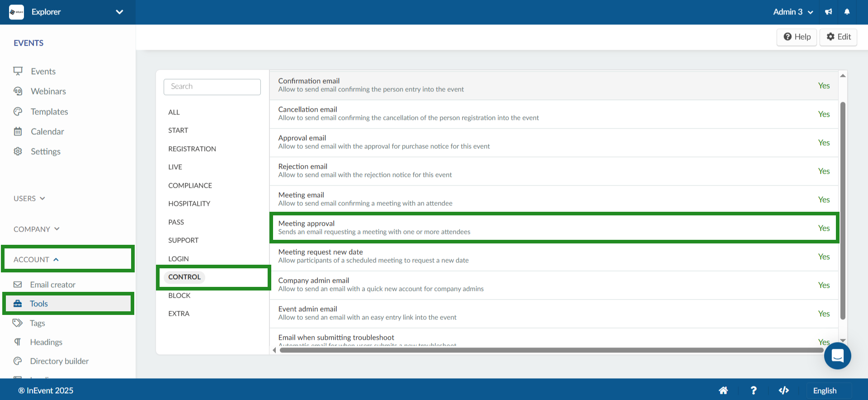Open Calendar in the sidebar
Viewport: 868px width, 400px height.
pyautogui.click(x=47, y=132)
